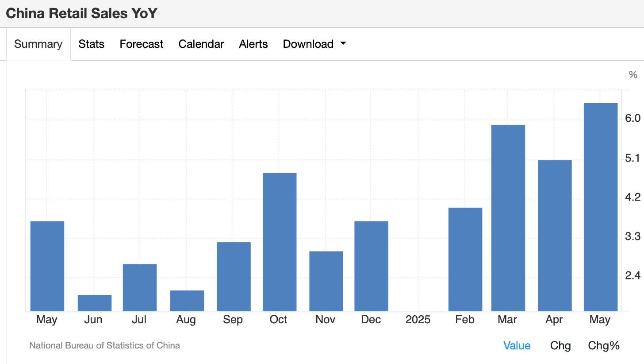Click the Jul bar in chart
The height and width of the screenshot is (364, 644).
click(x=140, y=288)
